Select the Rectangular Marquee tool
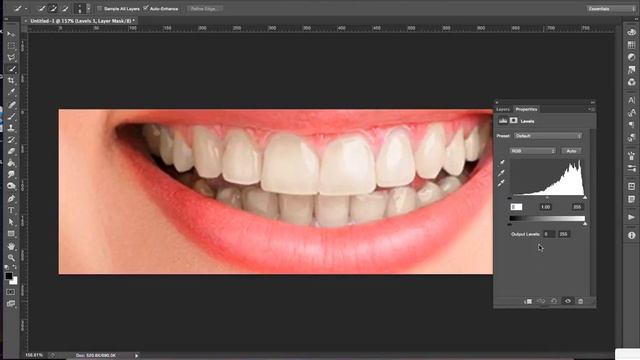Image resolution: width=640 pixels, height=360 pixels. pos(11,46)
